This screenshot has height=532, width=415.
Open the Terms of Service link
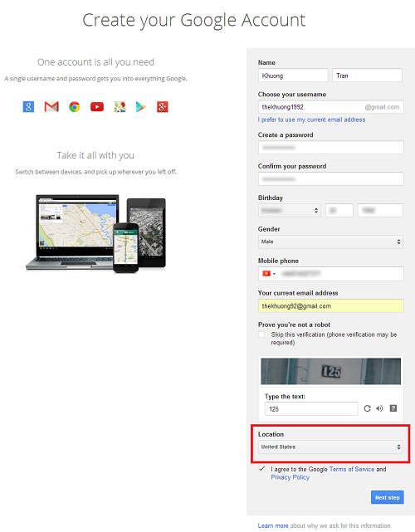(352, 469)
